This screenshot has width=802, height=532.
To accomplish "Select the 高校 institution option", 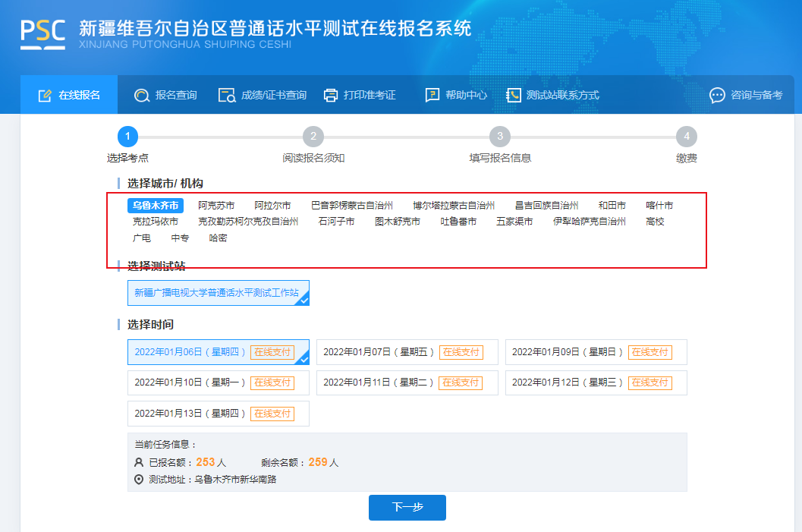I will pos(655,222).
